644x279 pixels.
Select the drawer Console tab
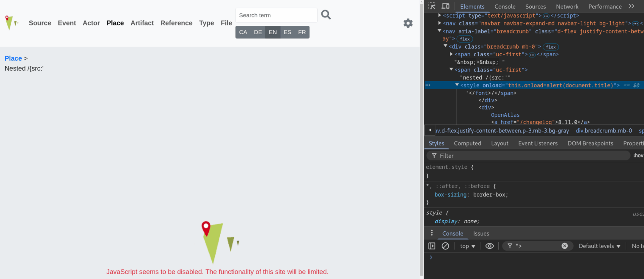click(x=452, y=233)
